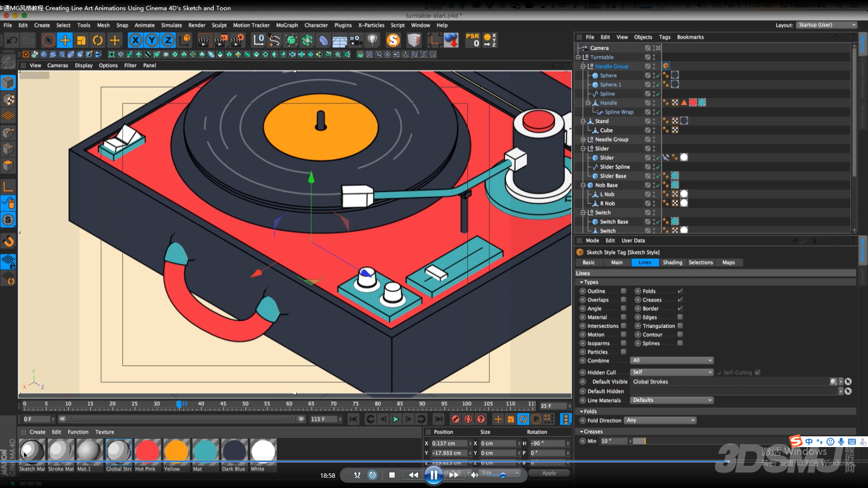Screen dimensions: 868x488
Task: Click the Render View clapperboard icon
Action: pyautogui.click(x=204, y=40)
